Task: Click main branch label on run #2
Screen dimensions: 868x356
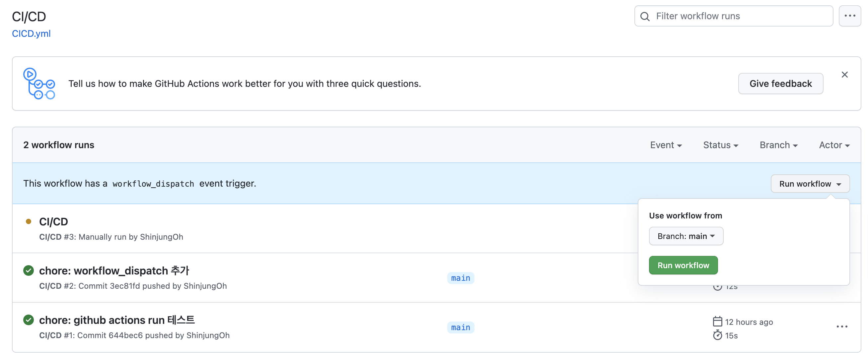Action: [x=461, y=278]
